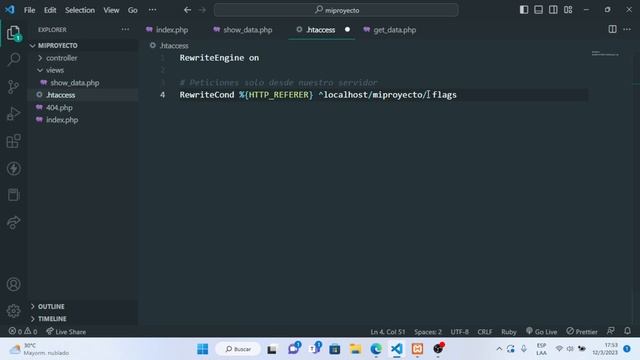Click the taskbar Buscar search box
Screen dimensions: 640x360
click(238, 349)
